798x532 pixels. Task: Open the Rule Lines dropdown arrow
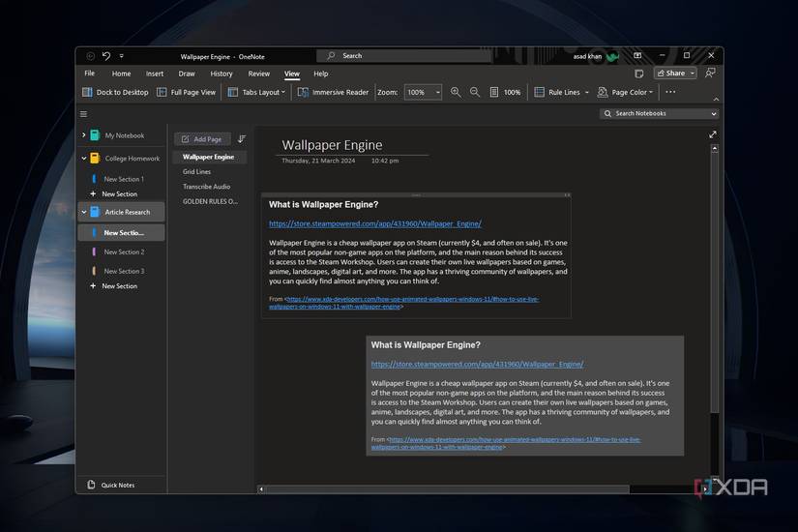click(587, 93)
